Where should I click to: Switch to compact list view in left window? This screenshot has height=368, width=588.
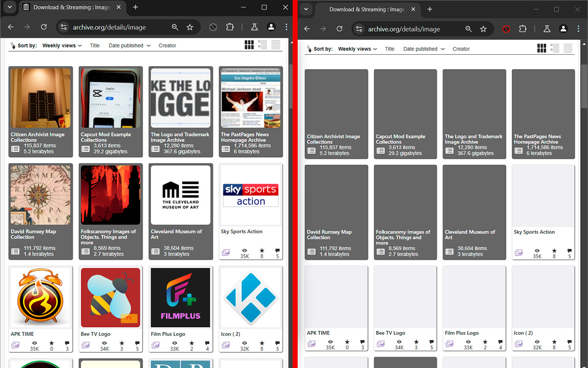pos(276,45)
